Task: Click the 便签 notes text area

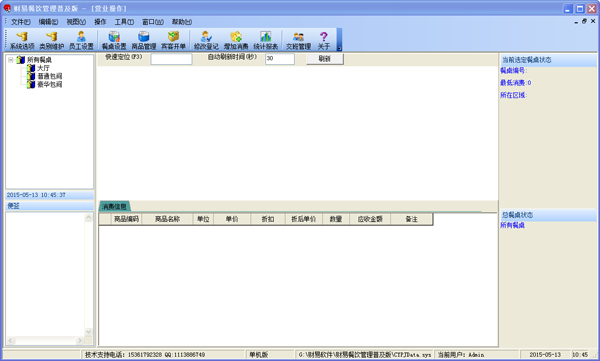Action: tap(45, 274)
